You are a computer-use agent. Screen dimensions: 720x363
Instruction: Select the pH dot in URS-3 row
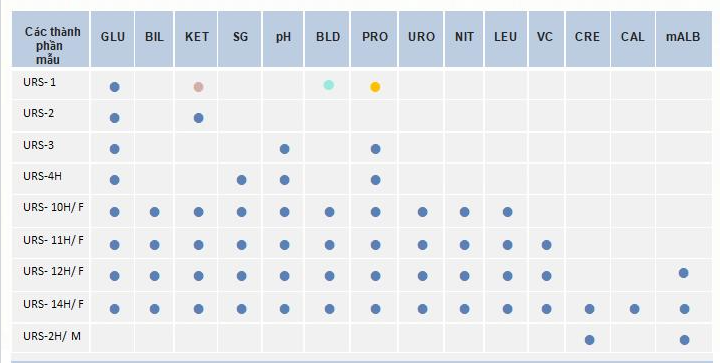click(284, 149)
